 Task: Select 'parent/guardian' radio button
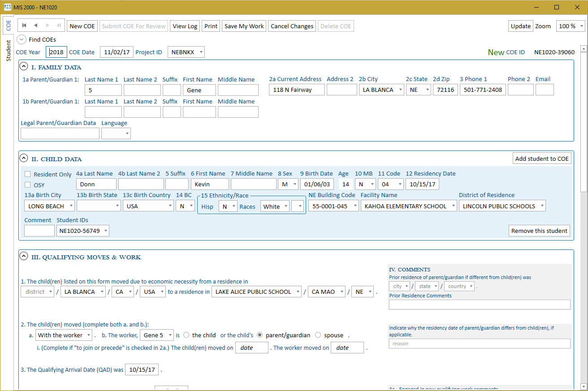click(260, 335)
